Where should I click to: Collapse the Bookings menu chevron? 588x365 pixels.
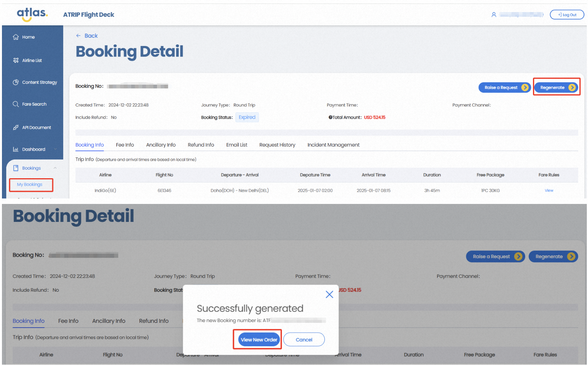(x=55, y=168)
